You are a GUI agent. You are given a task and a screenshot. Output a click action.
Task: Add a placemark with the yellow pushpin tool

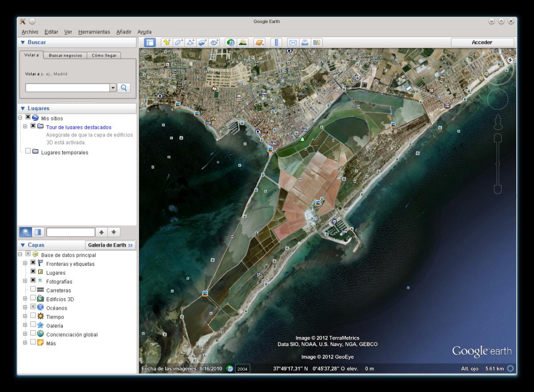(x=167, y=43)
